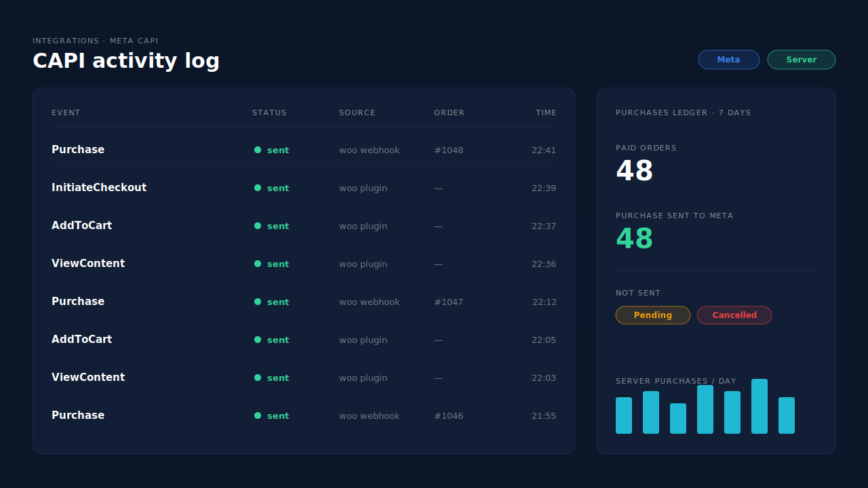
Task: Click the green Purchase Sent to Meta value
Action: tap(634, 239)
